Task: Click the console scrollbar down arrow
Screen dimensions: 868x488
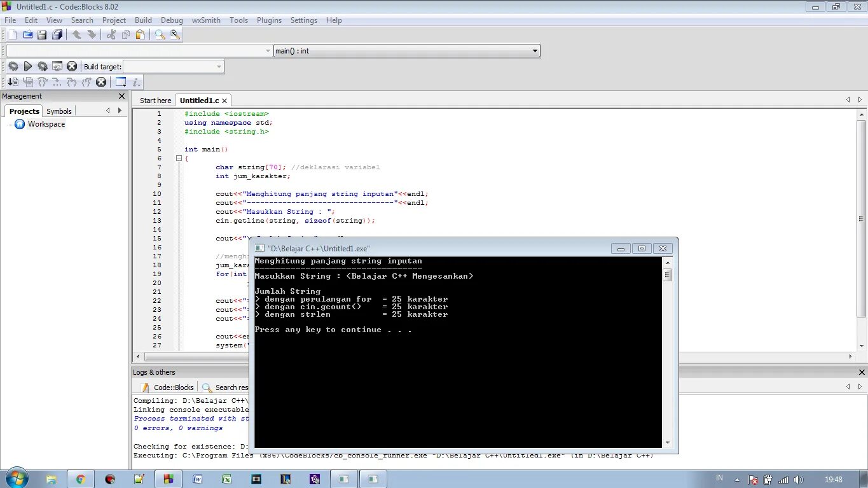Action: point(667,442)
